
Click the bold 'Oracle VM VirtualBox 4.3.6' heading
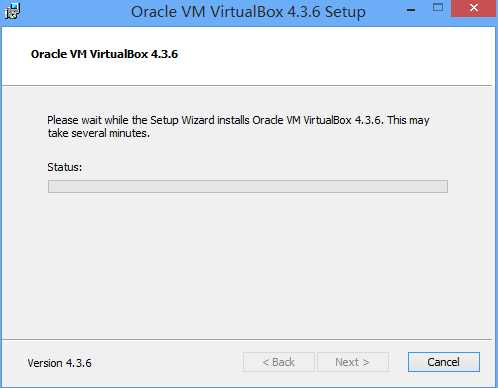[x=104, y=54]
